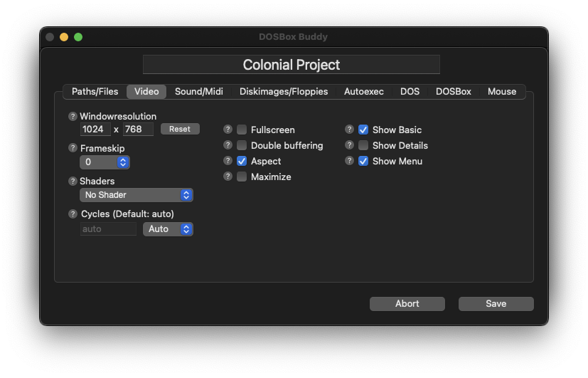Open help icon next to Shaders
Screen dimensions: 588x378
tap(73, 181)
